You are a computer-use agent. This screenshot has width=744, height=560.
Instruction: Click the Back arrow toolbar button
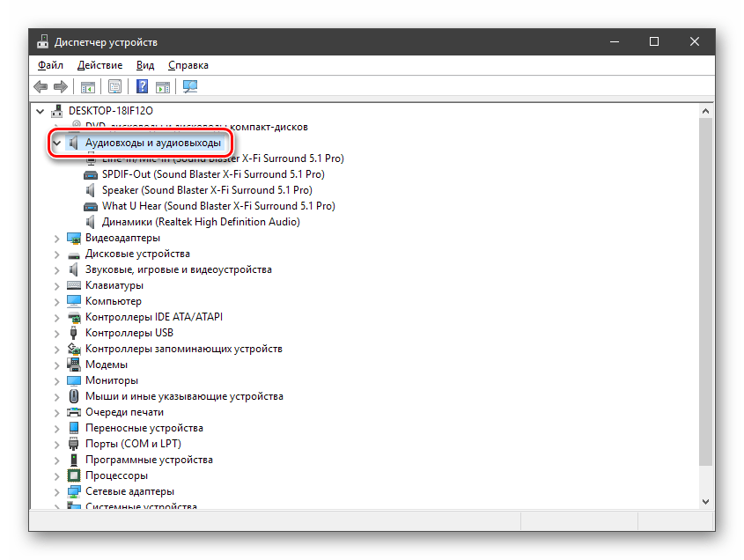click(41, 86)
